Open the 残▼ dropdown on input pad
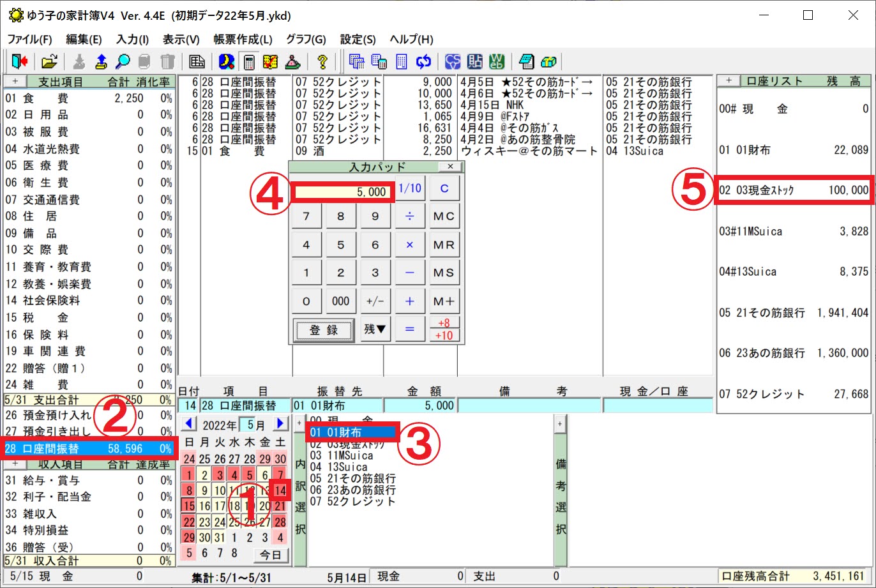The height and width of the screenshot is (588, 876). pos(375,329)
